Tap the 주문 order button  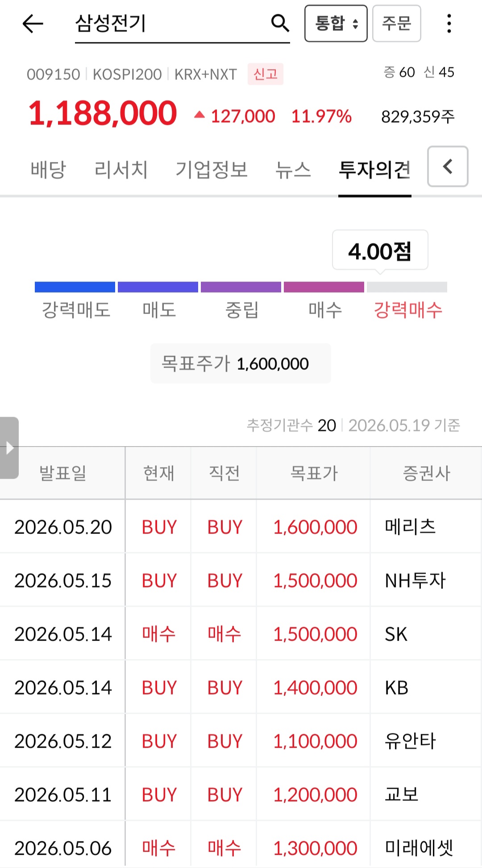pos(397,24)
